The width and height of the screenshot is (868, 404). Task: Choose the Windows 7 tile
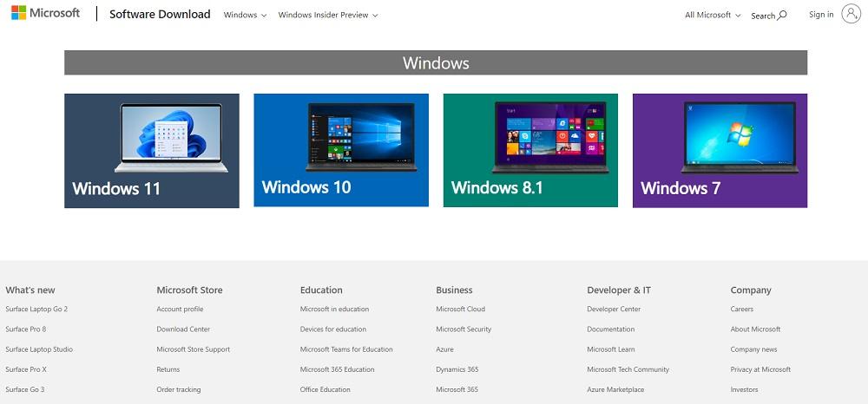[x=720, y=151]
